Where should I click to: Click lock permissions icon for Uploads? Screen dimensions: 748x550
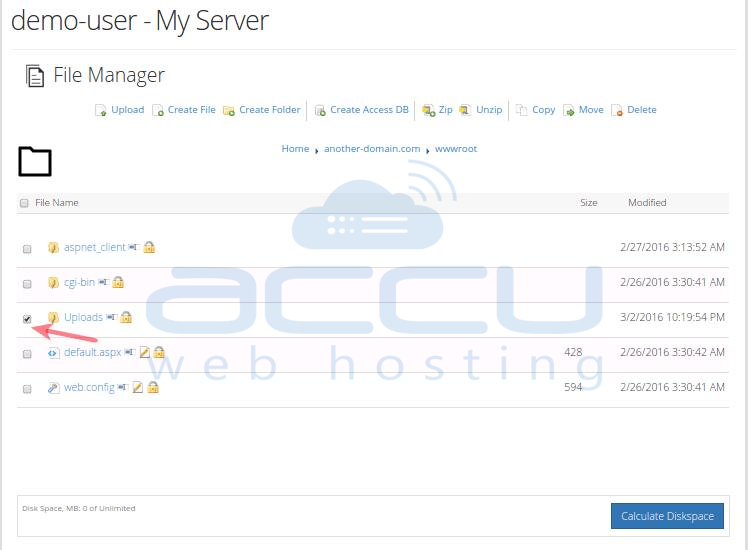pyautogui.click(x=126, y=317)
